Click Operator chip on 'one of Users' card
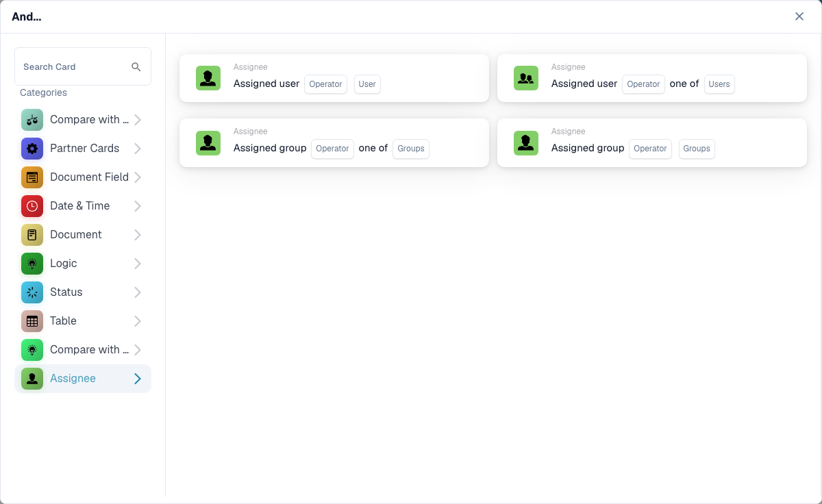This screenshot has height=504, width=822. click(x=643, y=84)
